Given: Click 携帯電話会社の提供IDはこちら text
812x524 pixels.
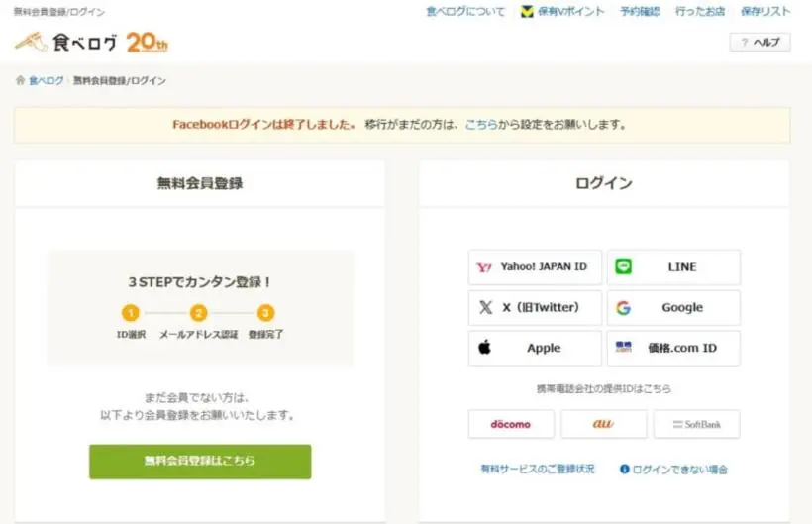Looking at the screenshot, I should 604,388.
